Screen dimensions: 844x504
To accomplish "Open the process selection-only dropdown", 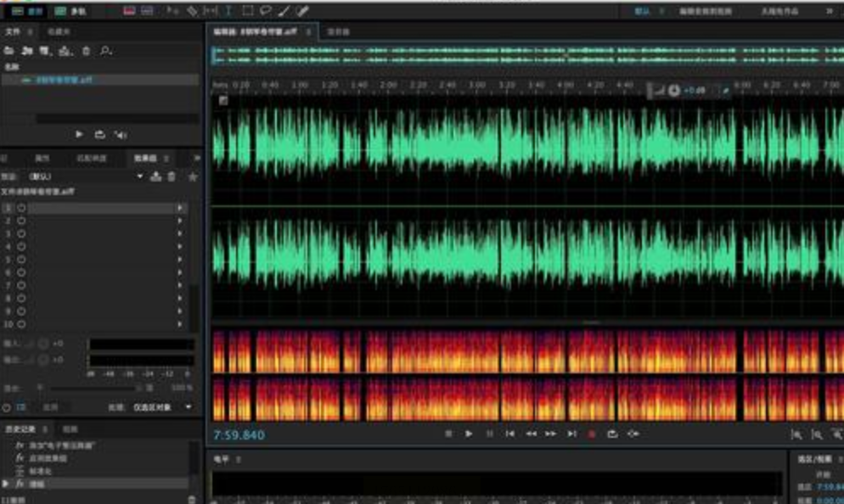I will click(188, 407).
